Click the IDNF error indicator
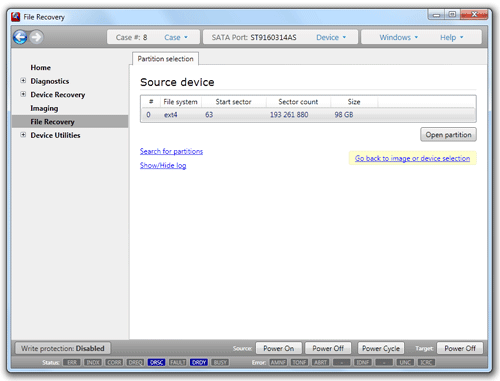This screenshot has width=500, height=381. [363, 362]
